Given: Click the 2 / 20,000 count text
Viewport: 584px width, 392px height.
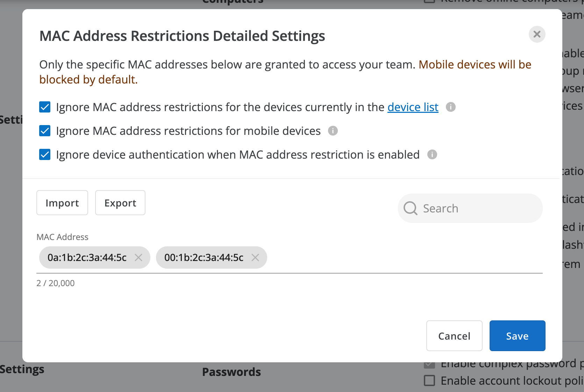Looking at the screenshot, I should click(56, 283).
